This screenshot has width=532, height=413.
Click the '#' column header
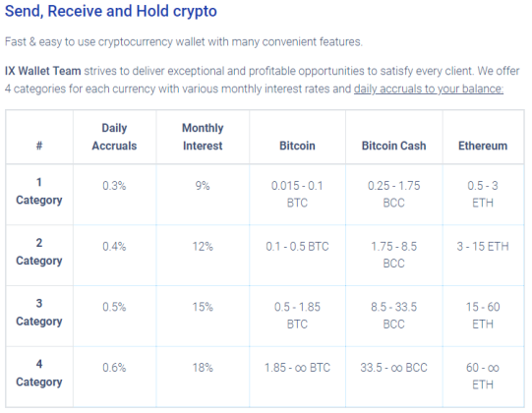tap(39, 146)
